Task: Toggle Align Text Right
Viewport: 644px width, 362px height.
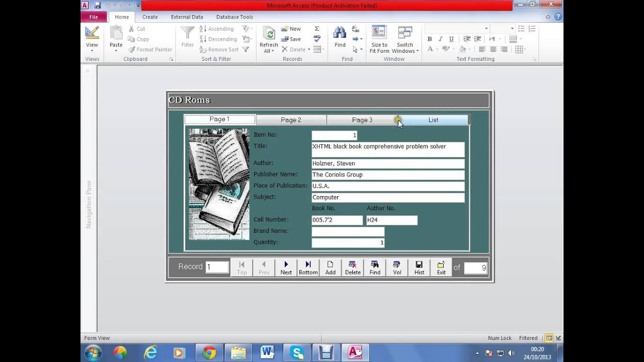Action: [504, 49]
